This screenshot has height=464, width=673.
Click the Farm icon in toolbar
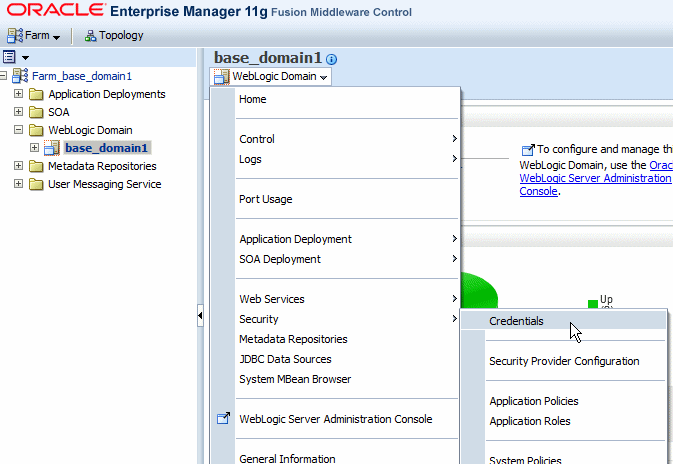coord(15,36)
